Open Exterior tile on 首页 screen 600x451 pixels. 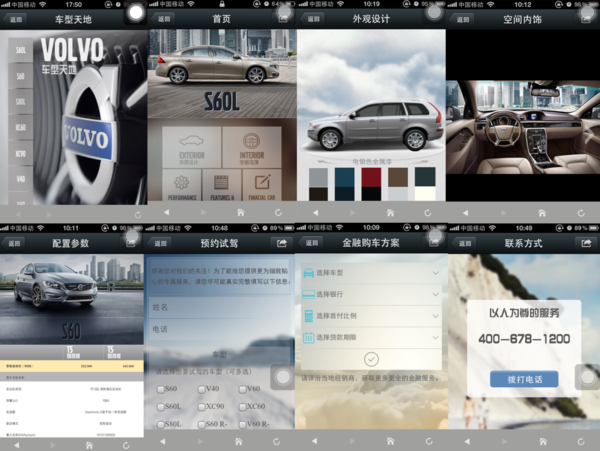coord(192,147)
